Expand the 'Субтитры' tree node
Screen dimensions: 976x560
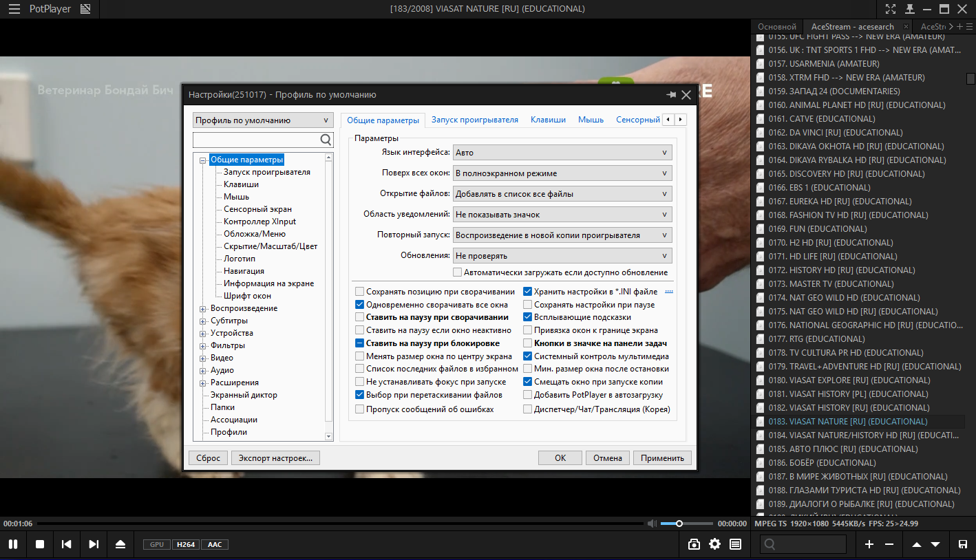203,321
